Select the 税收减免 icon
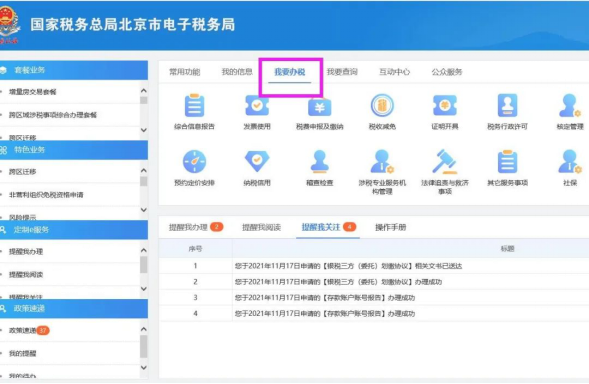 pos(382,106)
